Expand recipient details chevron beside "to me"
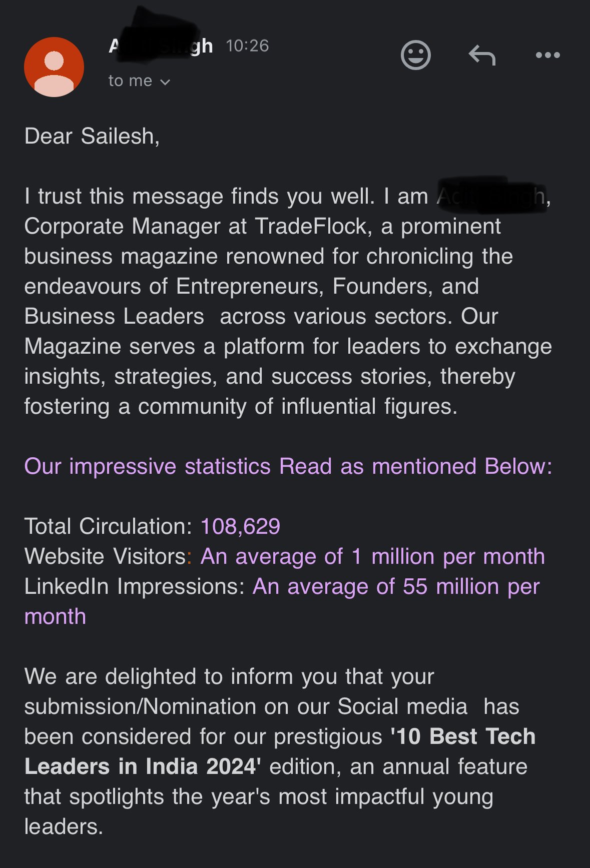Viewport: 590px width, 868px height. [165, 82]
